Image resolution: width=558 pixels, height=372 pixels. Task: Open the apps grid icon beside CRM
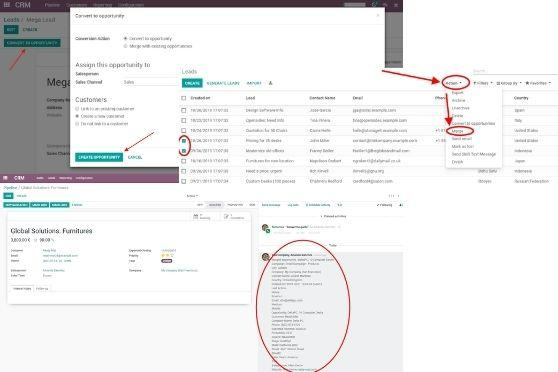(x=7, y=5)
